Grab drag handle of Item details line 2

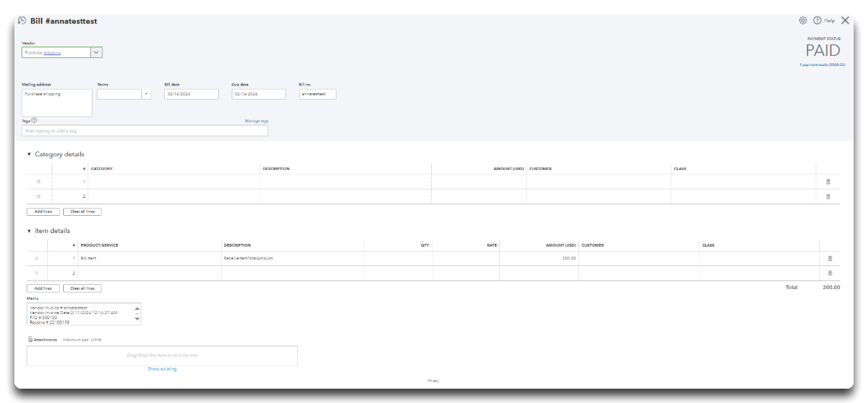[x=37, y=273]
